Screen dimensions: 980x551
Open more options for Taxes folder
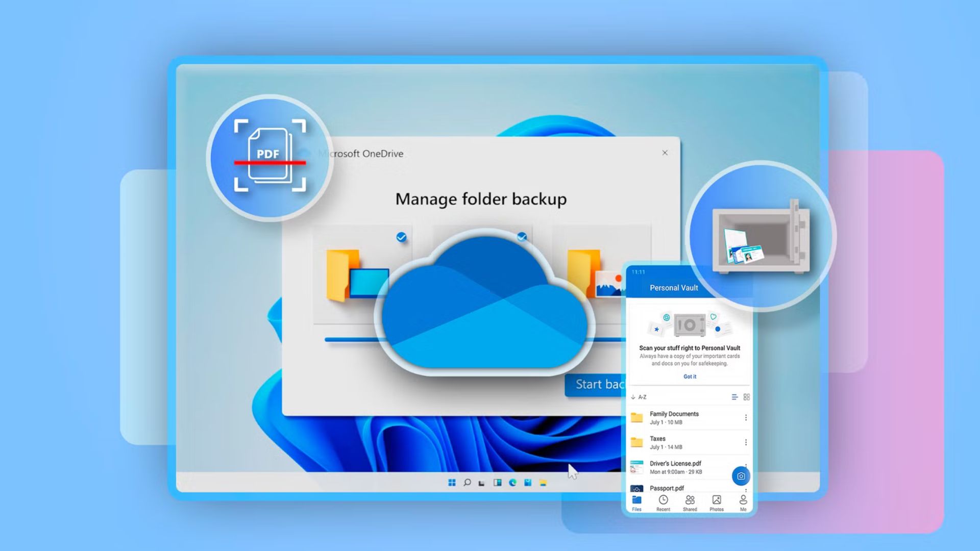746,442
